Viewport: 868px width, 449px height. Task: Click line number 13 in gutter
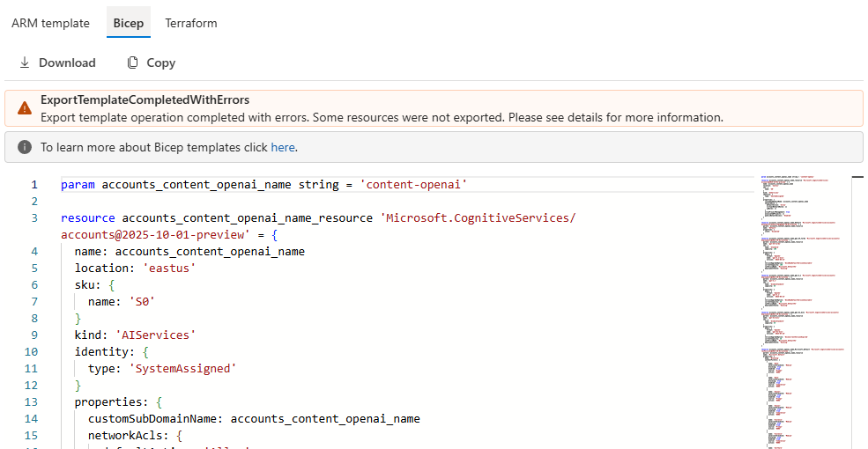32,402
